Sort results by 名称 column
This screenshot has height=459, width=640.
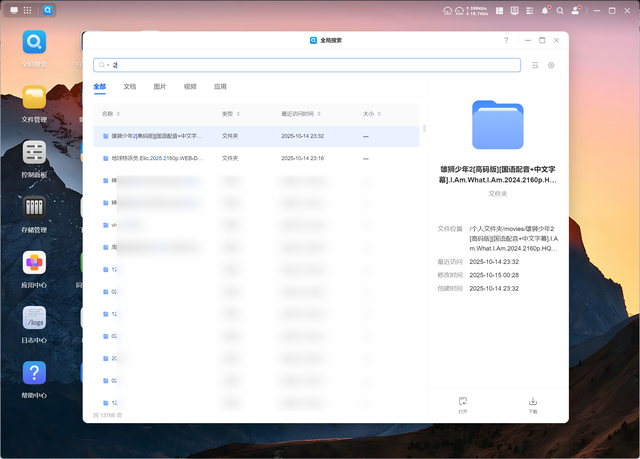click(111, 114)
